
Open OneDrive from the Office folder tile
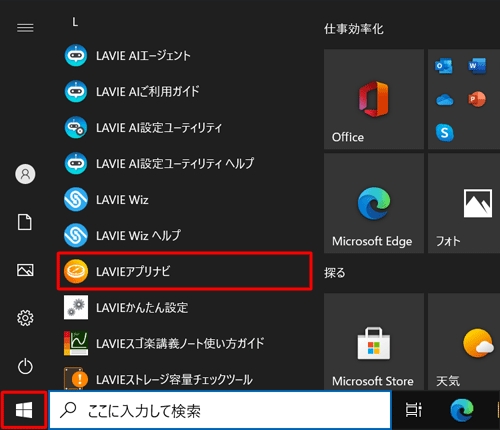pyautogui.click(x=444, y=100)
